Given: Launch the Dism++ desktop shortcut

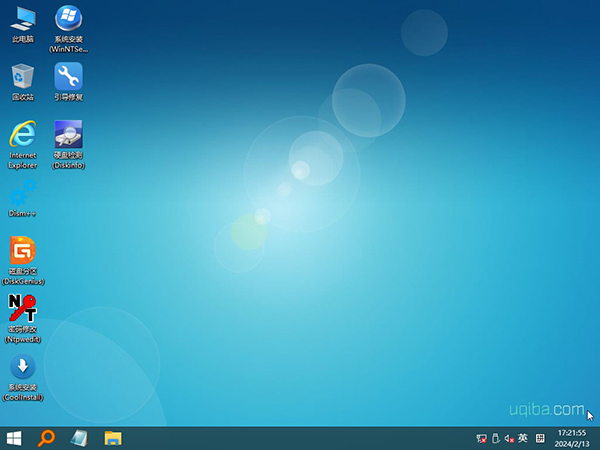Looking at the screenshot, I should (x=22, y=192).
